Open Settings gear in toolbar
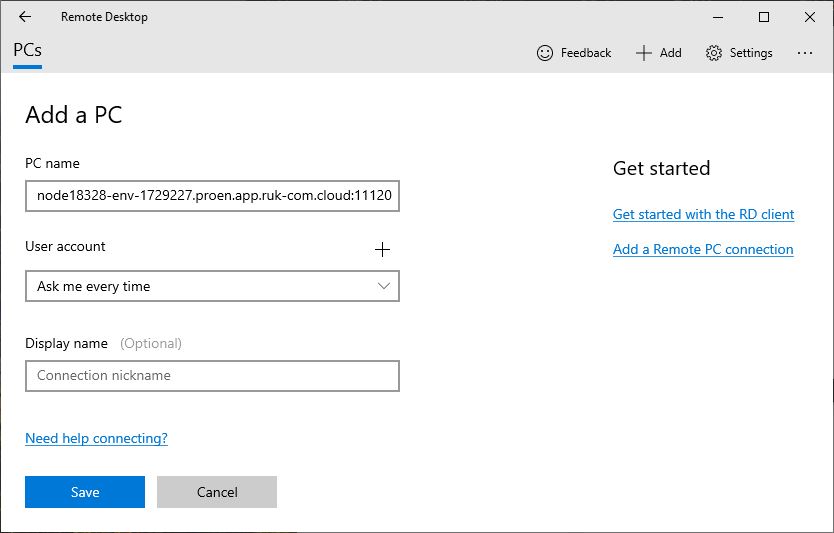Screen dimensions: 834x533 [x=739, y=53]
